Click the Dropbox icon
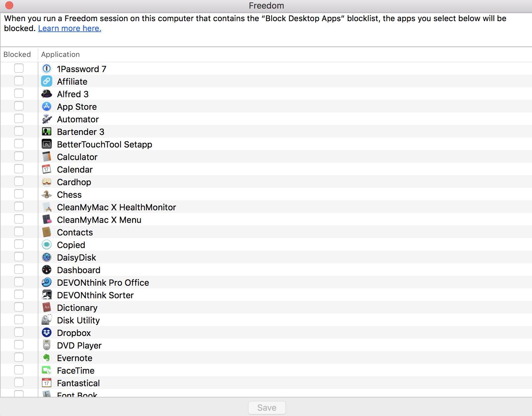The width and height of the screenshot is (532, 416). pyautogui.click(x=47, y=332)
